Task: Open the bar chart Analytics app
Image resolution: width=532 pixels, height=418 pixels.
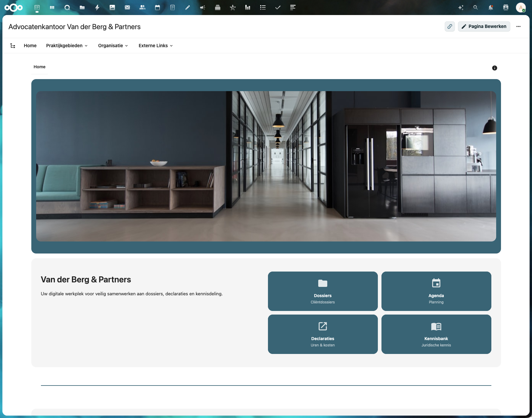Action: pos(248,8)
